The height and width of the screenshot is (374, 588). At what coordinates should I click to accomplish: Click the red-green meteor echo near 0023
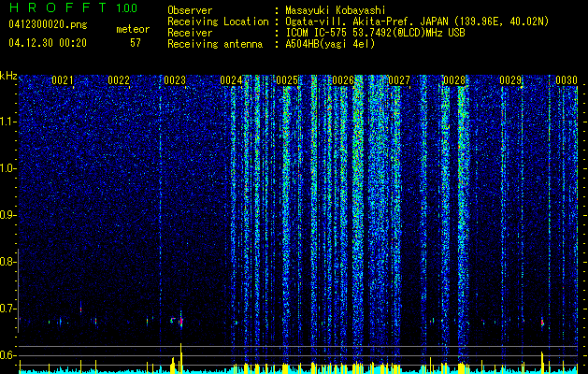coord(180,321)
